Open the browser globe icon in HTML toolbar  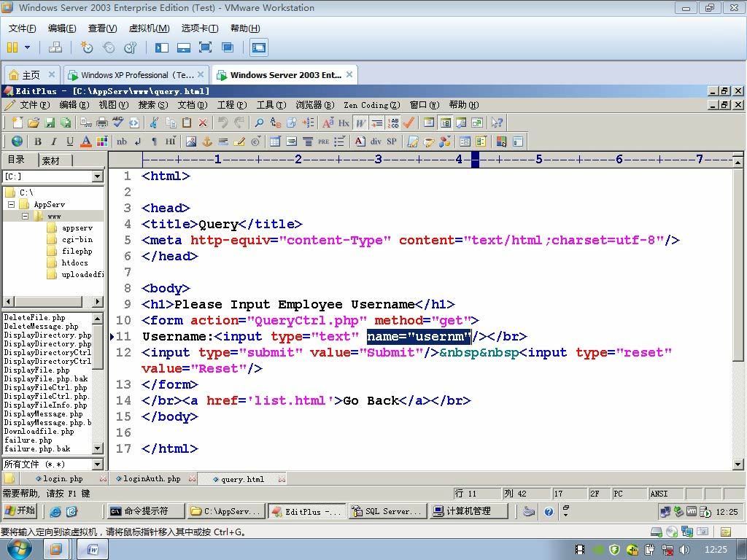(x=18, y=141)
